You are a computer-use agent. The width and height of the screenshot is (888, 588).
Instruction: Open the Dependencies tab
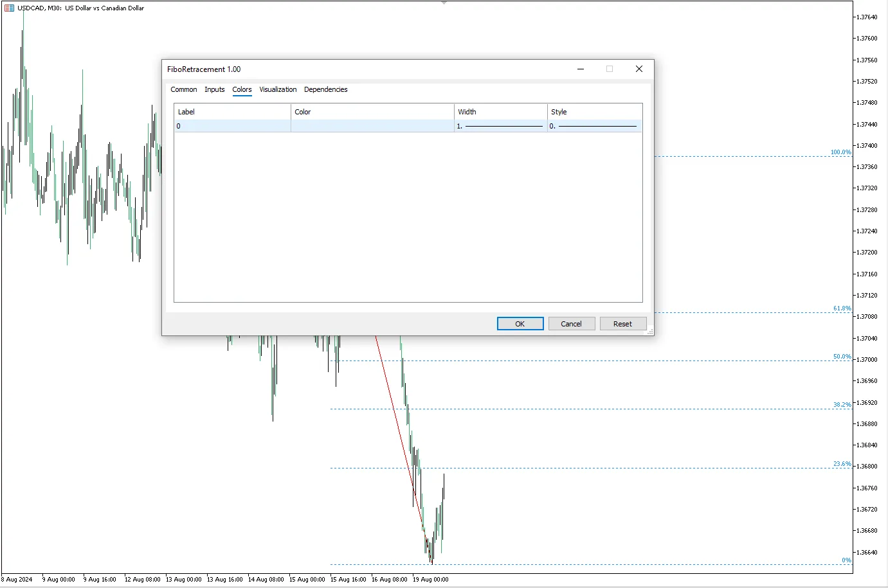326,89
